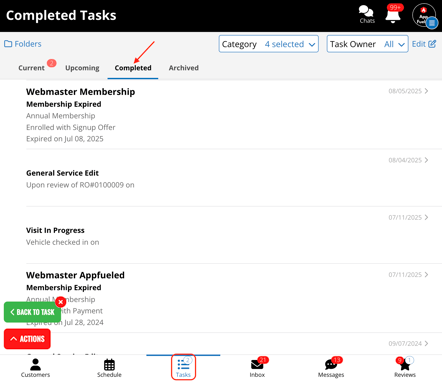Viewport: 442px width, 382px height.
Task: Click the Back To Task button
Action: coord(32,312)
